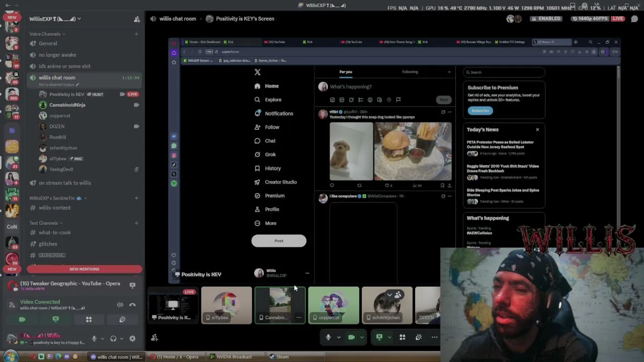Mute microphone in bottom call controls
Viewport: 644px width, 362px height.
tap(329, 337)
